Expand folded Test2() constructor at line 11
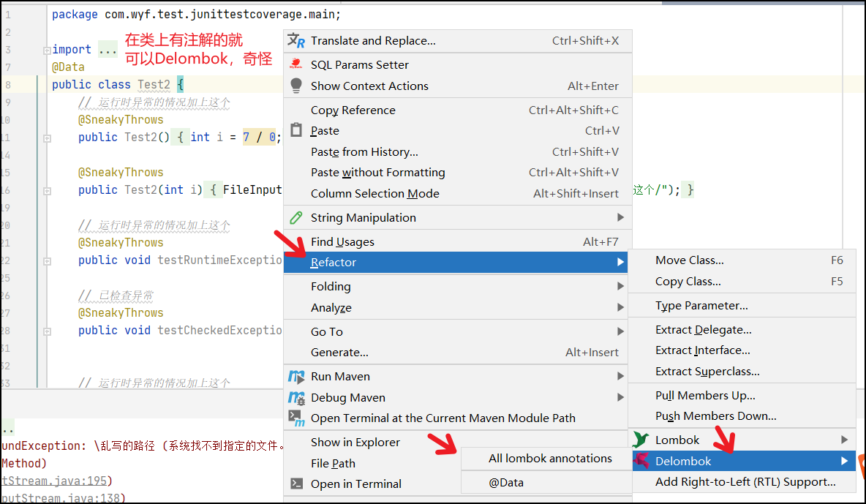The image size is (866, 504). [x=48, y=138]
